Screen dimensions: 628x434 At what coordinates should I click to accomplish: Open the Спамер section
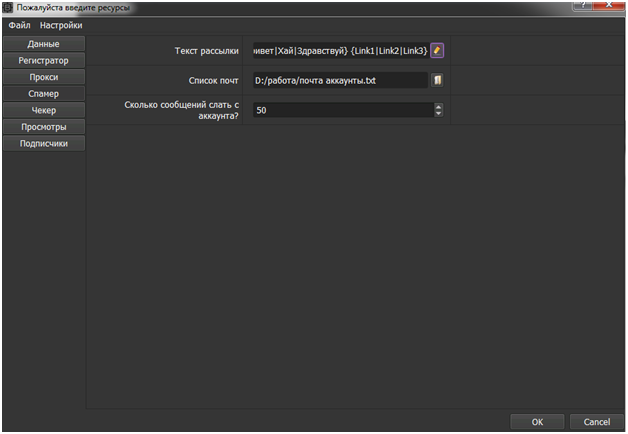tap(43, 93)
